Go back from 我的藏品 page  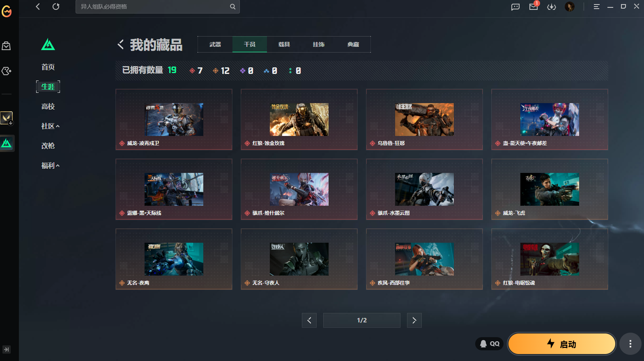pos(120,44)
